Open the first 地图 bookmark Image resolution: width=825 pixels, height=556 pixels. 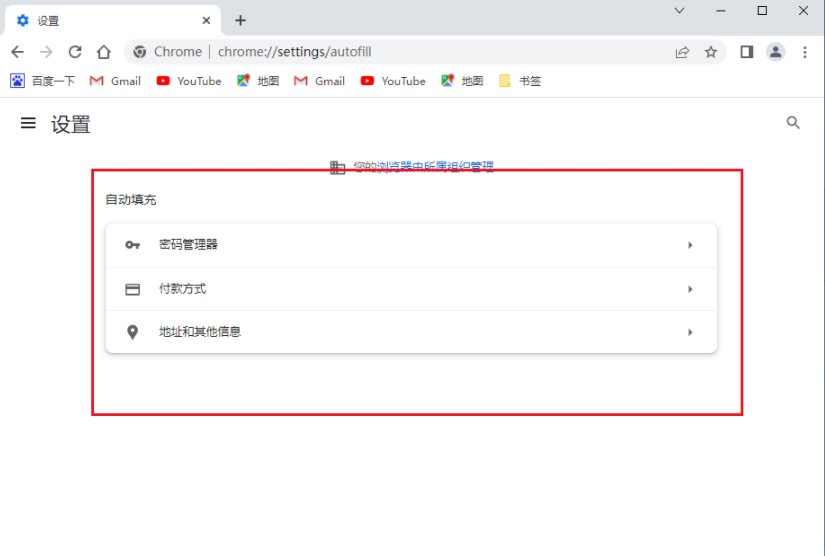pos(258,81)
